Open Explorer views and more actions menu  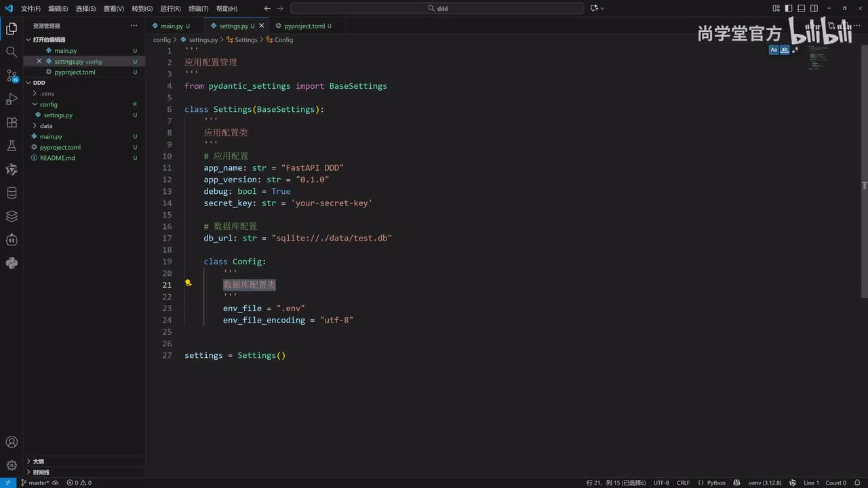click(134, 26)
